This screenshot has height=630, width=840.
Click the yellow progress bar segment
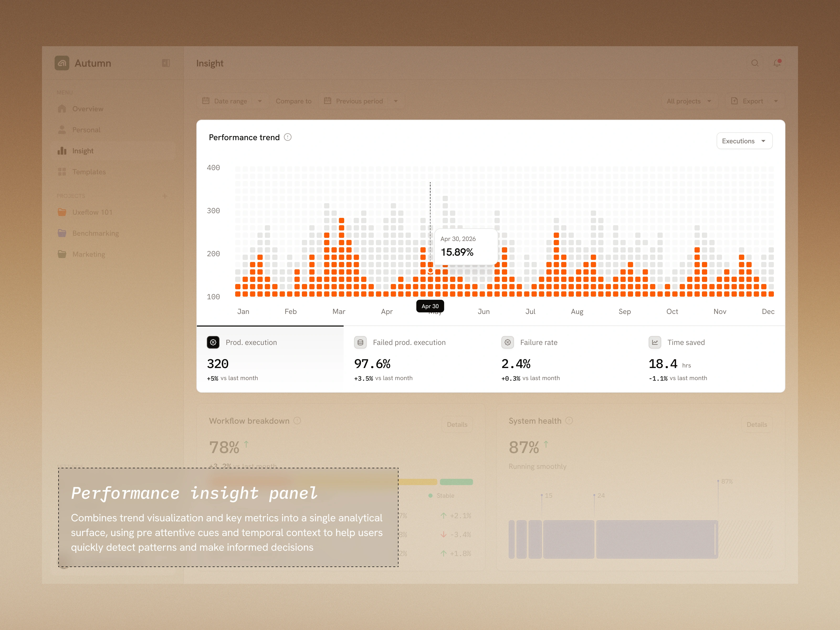point(418,482)
